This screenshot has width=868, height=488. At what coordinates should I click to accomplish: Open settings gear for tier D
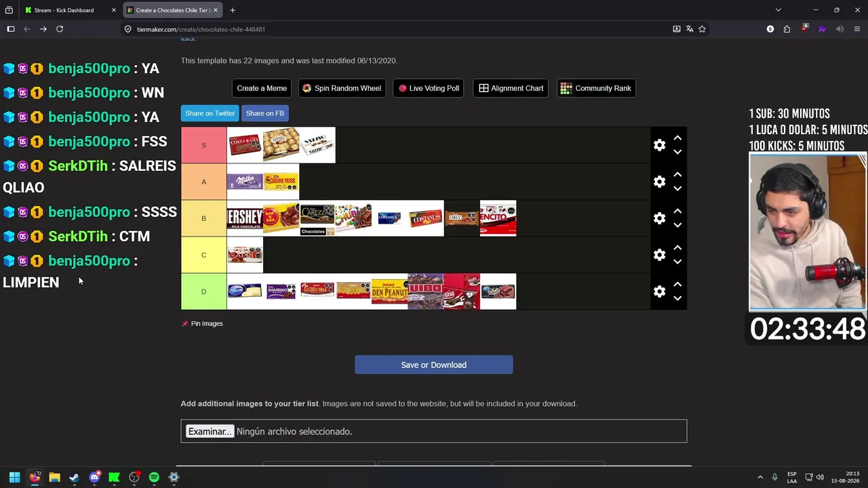[x=659, y=291]
